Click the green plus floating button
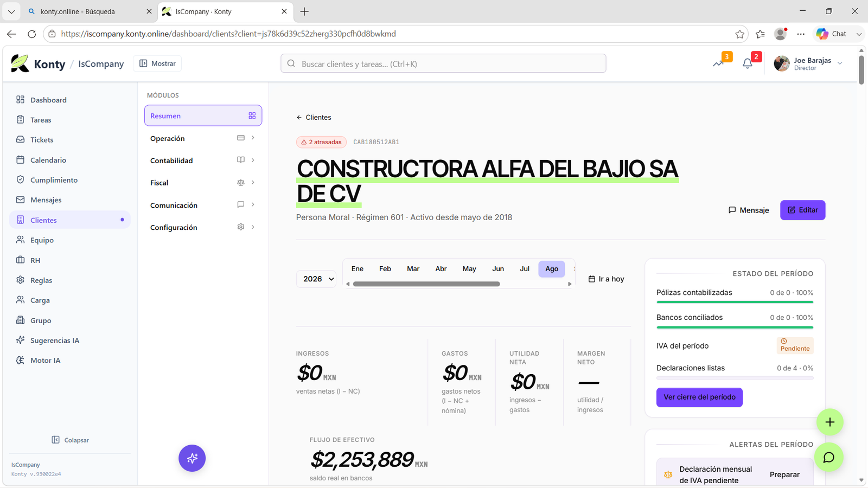868x488 pixels. click(x=829, y=422)
